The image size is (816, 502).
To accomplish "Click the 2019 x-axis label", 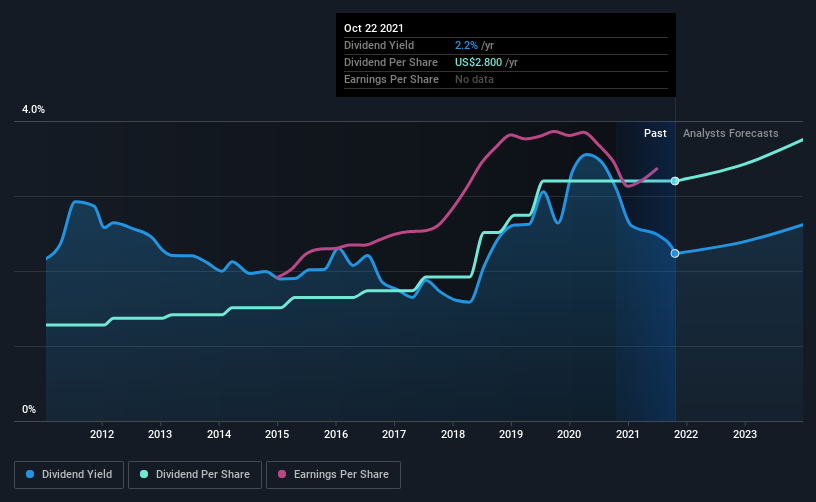I will tap(511, 434).
